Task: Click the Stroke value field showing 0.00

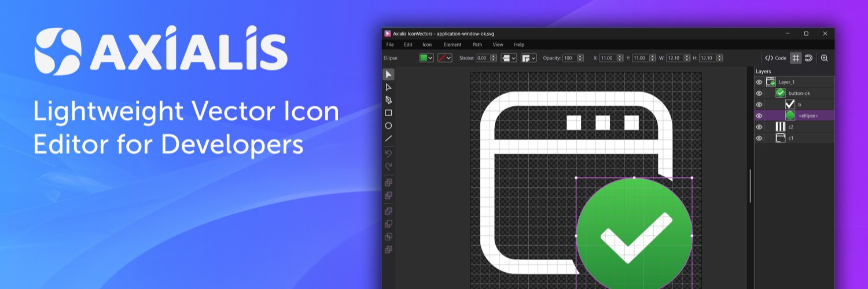Action: [483, 58]
